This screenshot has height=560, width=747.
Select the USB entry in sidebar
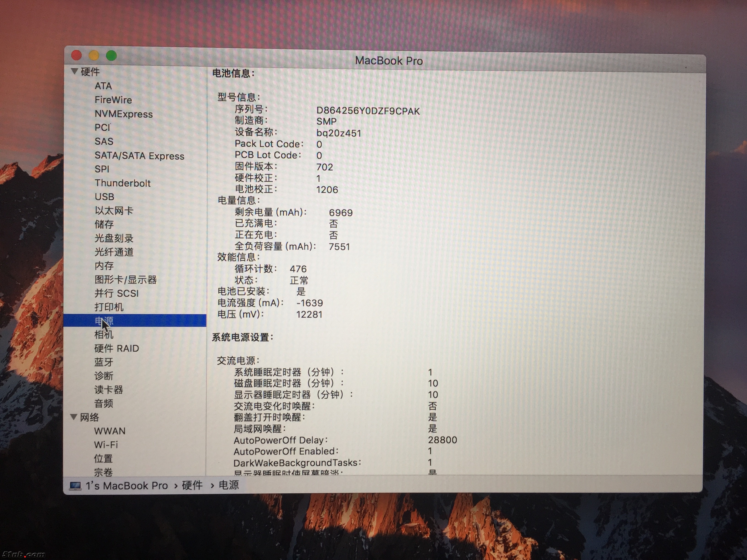click(x=104, y=197)
